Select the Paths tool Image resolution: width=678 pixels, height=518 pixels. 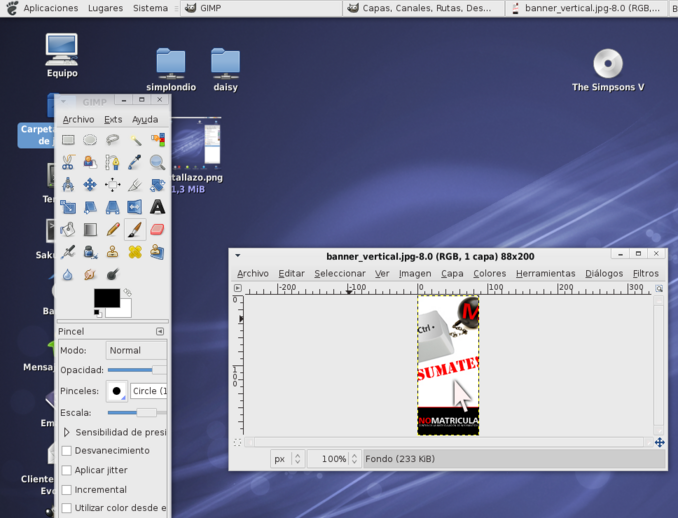112,162
